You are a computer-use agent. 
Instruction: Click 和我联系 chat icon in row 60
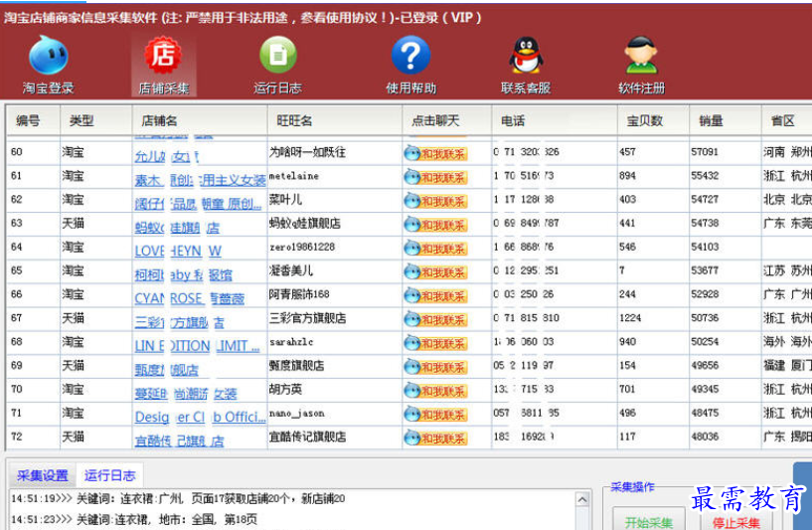[435, 153]
